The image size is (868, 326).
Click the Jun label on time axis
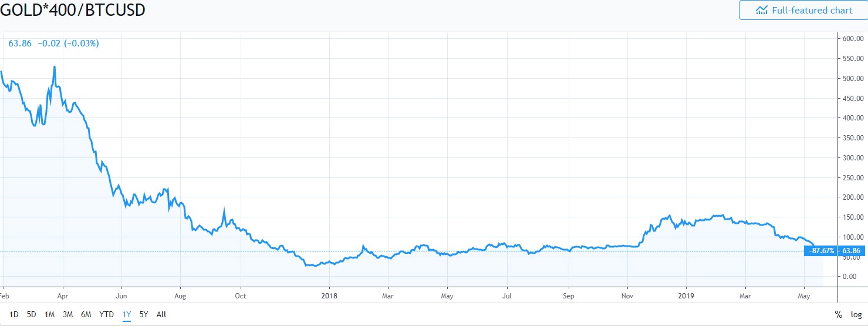tap(121, 297)
